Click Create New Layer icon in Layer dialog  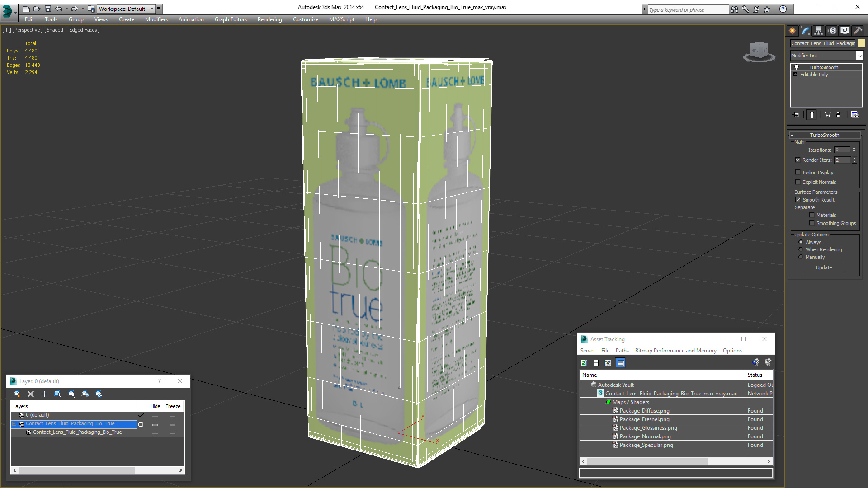coord(17,394)
